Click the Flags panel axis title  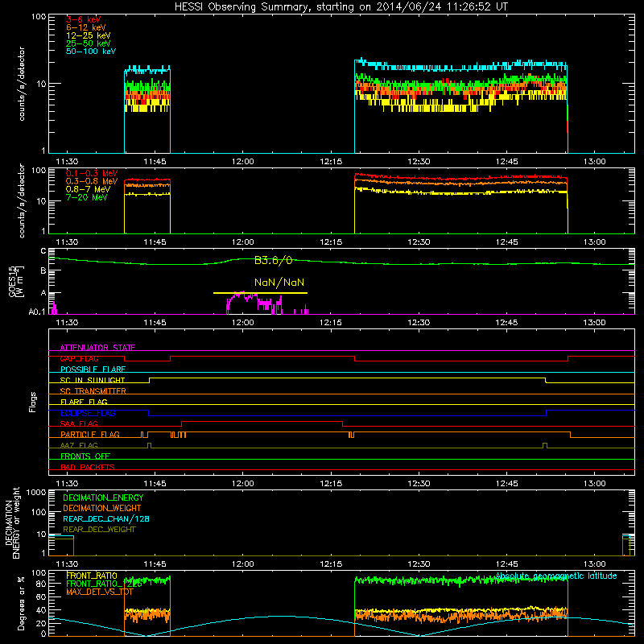click(x=33, y=402)
